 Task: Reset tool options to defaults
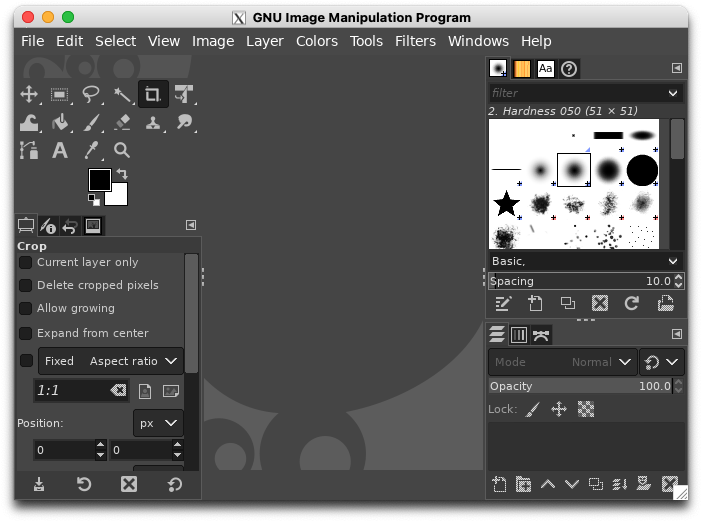pos(175,484)
